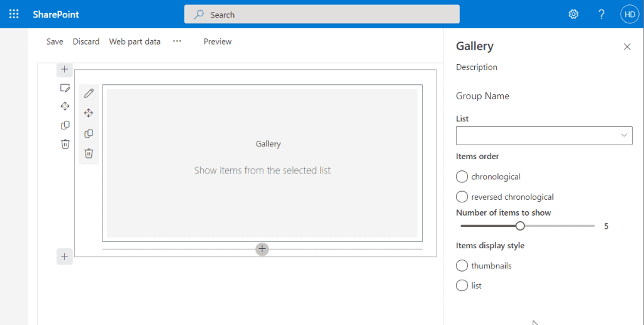Click the section move icon
This screenshot has width=644, height=325.
point(65,106)
